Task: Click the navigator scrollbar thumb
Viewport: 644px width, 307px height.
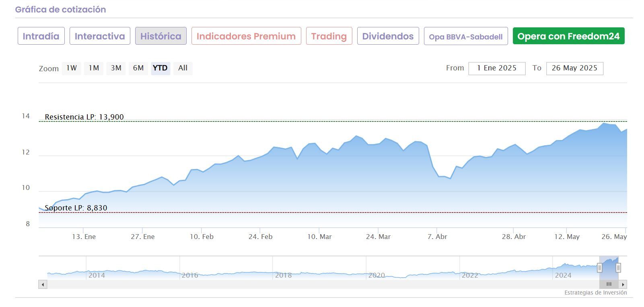Action: click(x=609, y=284)
